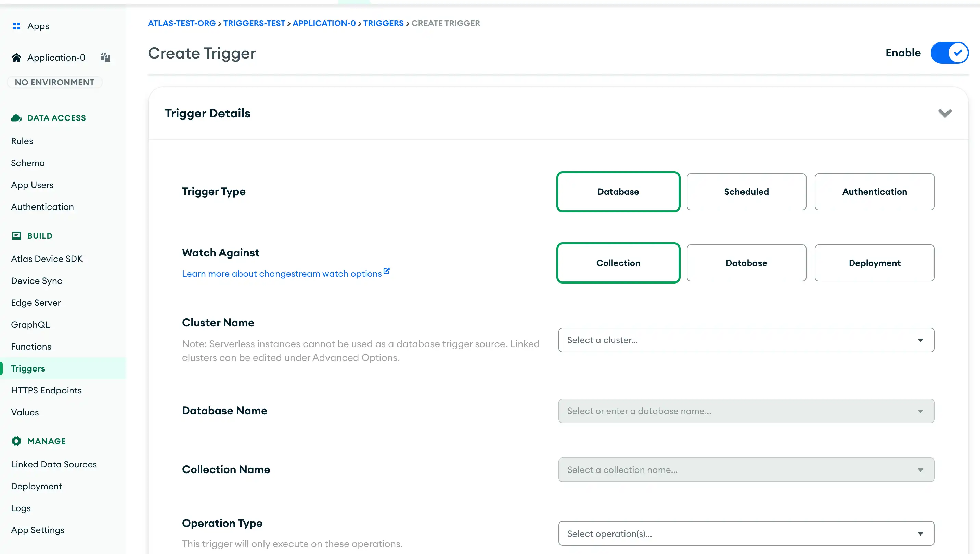
Task: Click the Functions sidebar icon
Action: (31, 346)
